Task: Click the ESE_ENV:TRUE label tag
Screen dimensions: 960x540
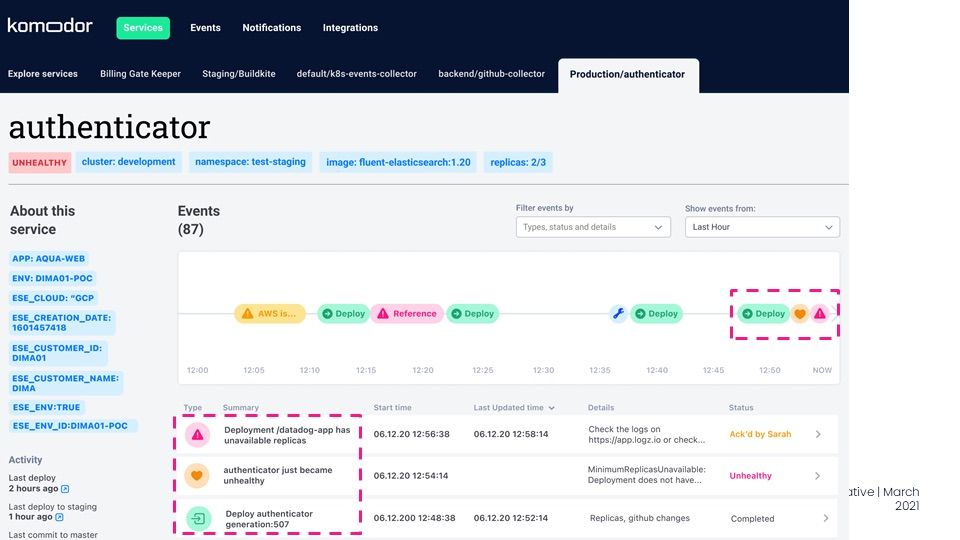Action: 47,407
